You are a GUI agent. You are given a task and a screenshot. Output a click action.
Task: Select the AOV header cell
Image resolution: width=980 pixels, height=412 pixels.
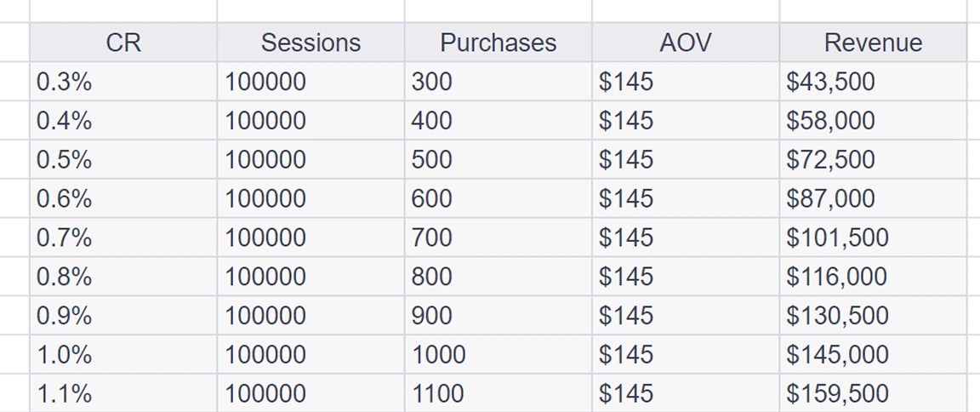(x=685, y=43)
